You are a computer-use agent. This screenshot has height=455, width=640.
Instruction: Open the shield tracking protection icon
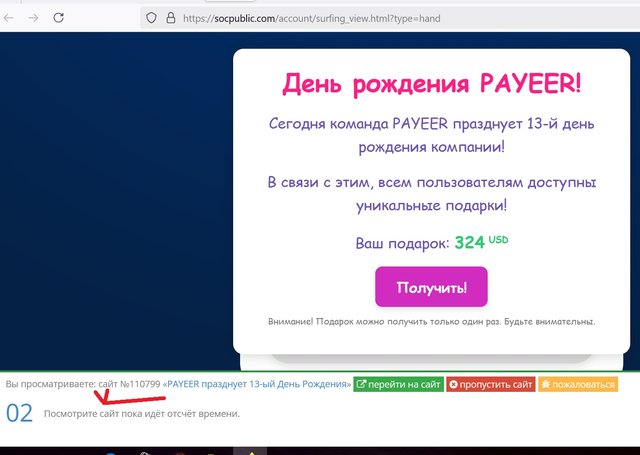(151, 18)
